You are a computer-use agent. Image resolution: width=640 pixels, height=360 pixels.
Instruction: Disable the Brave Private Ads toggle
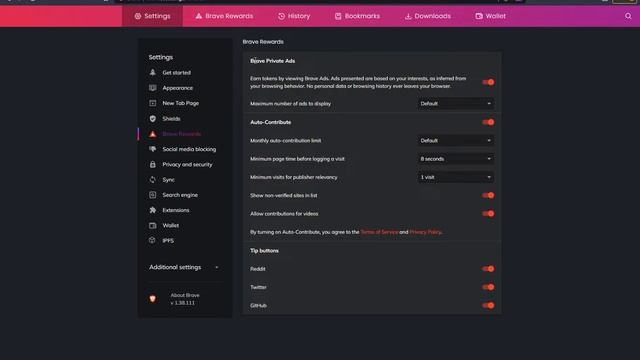pos(488,82)
